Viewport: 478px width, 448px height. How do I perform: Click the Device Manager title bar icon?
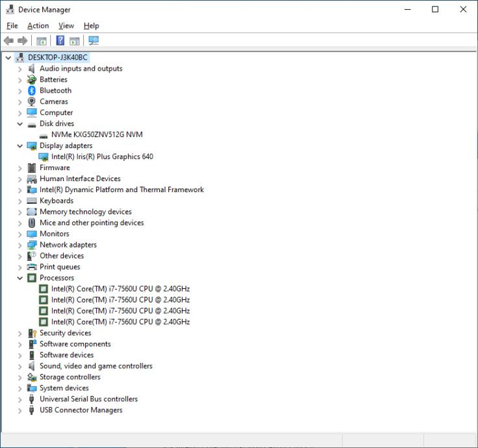(10, 10)
